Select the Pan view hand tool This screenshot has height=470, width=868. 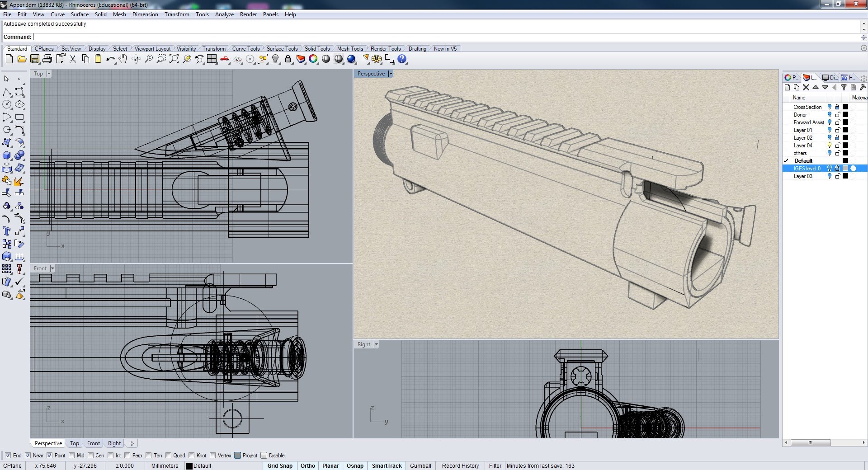[x=123, y=59]
